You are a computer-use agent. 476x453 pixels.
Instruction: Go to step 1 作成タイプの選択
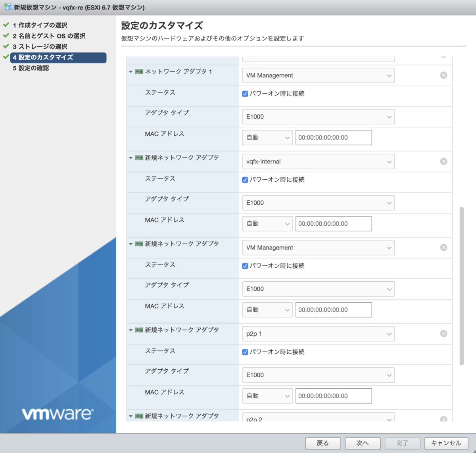click(40, 25)
